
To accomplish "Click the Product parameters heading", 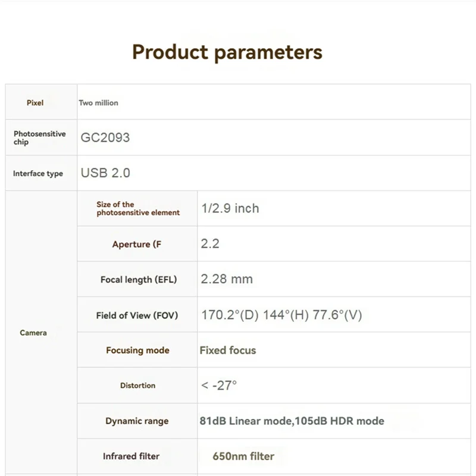I will click(x=227, y=52).
